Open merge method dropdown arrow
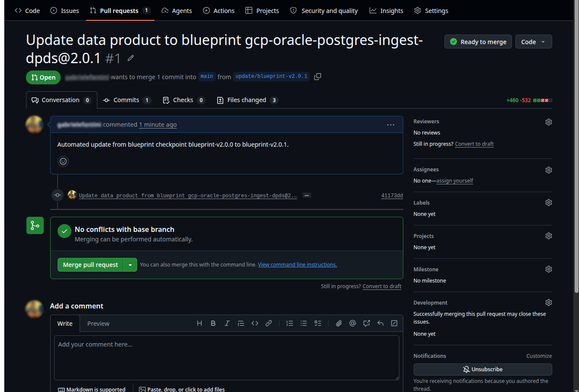This screenshot has height=392, width=579. click(130, 265)
